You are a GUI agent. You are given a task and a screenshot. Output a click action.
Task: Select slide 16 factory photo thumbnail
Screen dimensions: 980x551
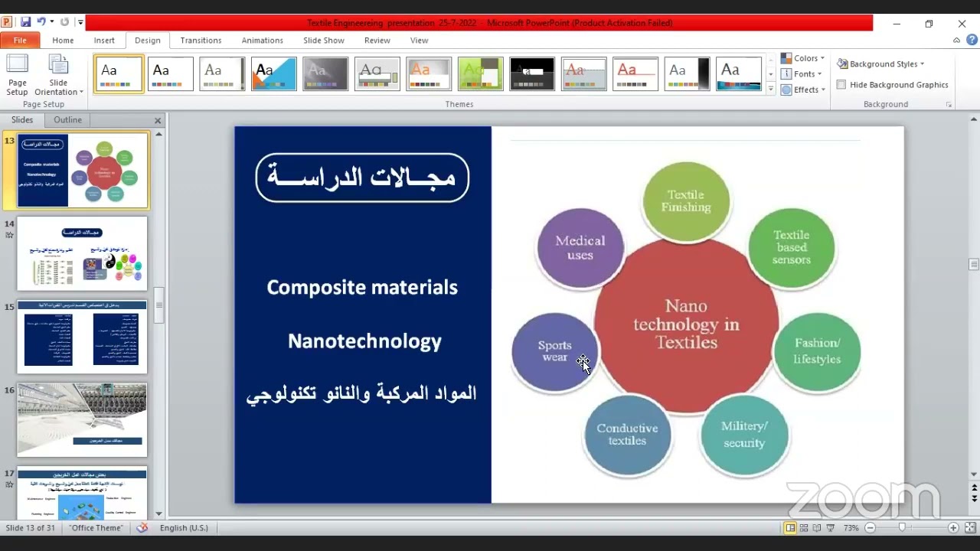pyautogui.click(x=82, y=420)
